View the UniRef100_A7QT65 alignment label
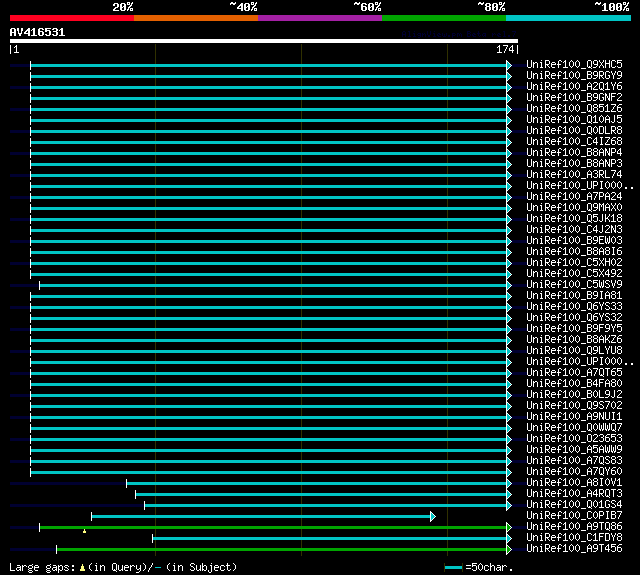The image size is (640, 575). tap(574, 373)
